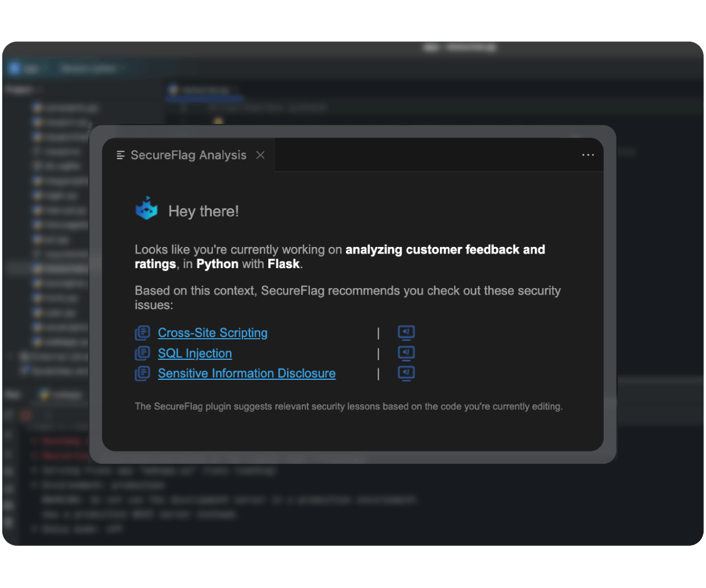Image resolution: width=706 pixels, height=588 pixels.
Task: Open the Cross-Site Scripting lesson link
Action: [212, 333]
